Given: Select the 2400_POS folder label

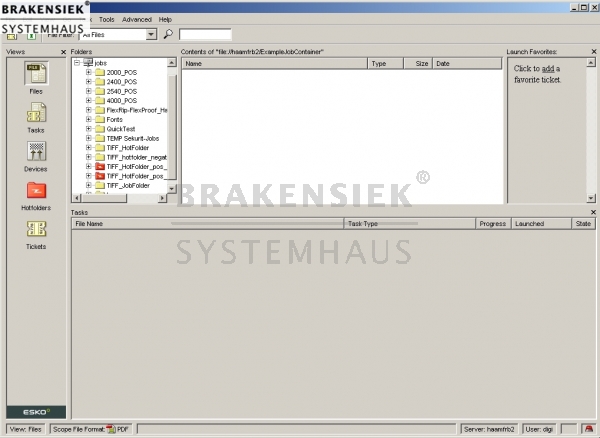Looking at the screenshot, I should click(x=122, y=82).
